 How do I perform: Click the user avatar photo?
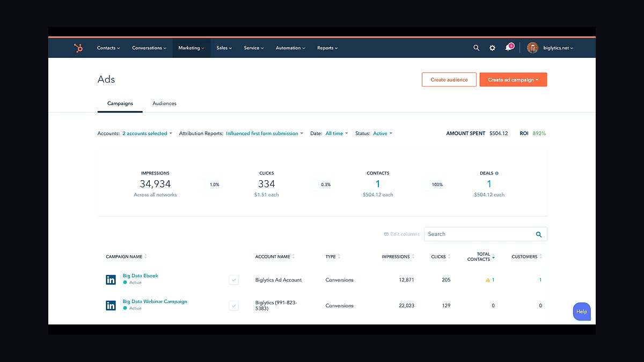tap(532, 48)
